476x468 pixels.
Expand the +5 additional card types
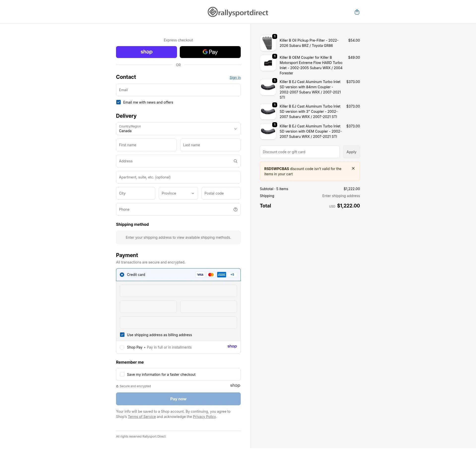232,274
